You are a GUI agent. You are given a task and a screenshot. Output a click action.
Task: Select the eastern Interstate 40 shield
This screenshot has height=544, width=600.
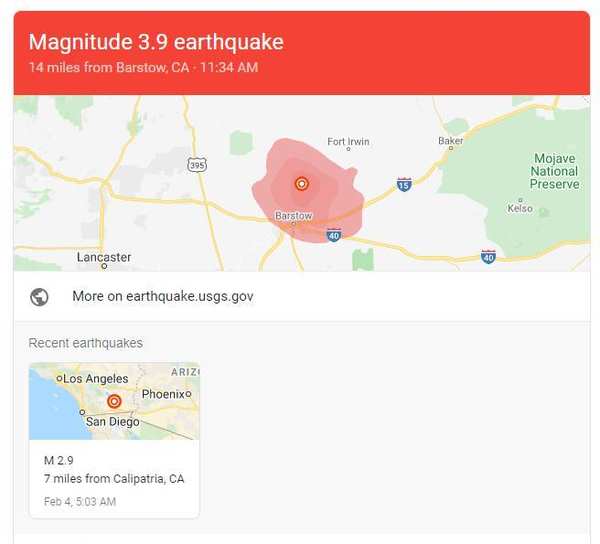tap(488, 256)
